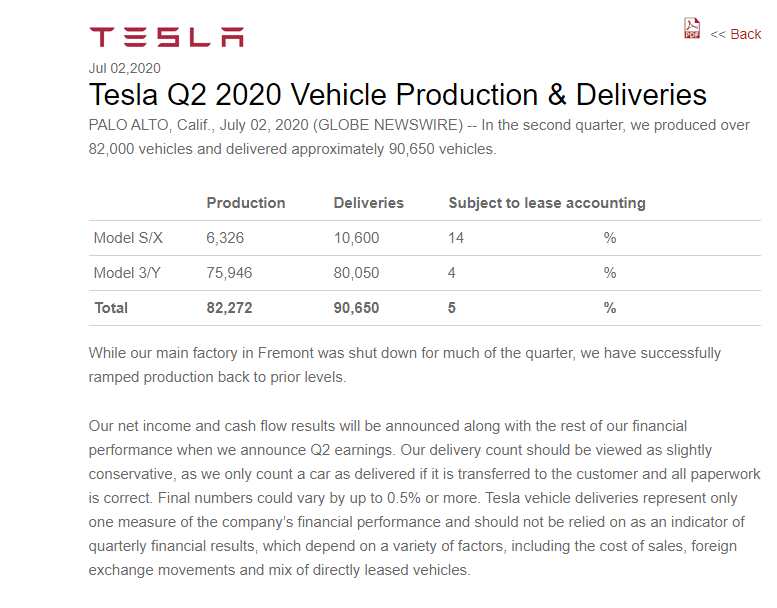Image resolution: width=777 pixels, height=608 pixels.
Task: Click the Total row label
Action: tap(111, 308)
